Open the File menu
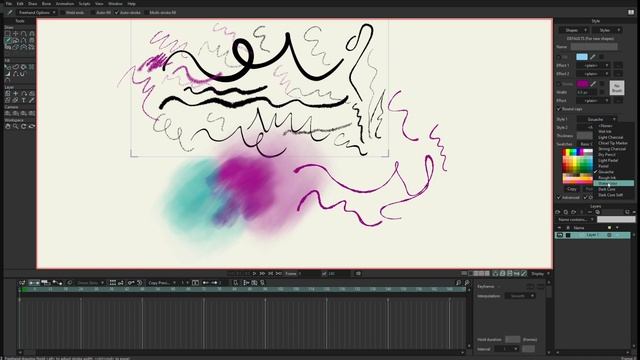 pos(9,4)
